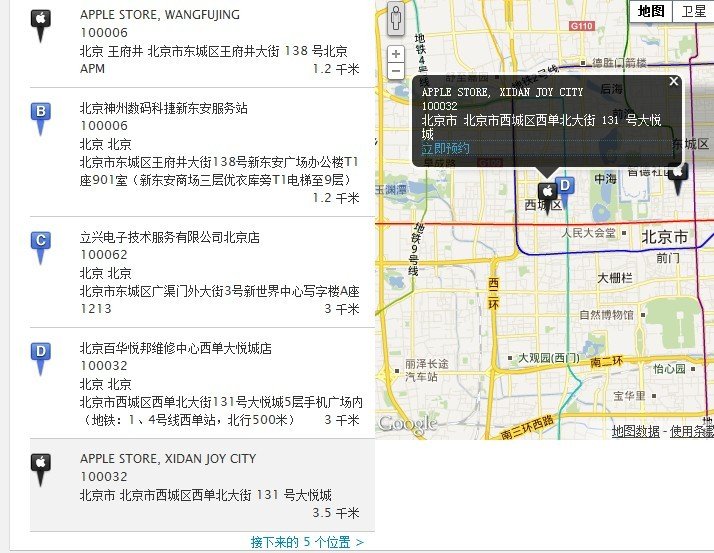
Task: Click the 立即预约 reservation link in popup
Action: 445,148
